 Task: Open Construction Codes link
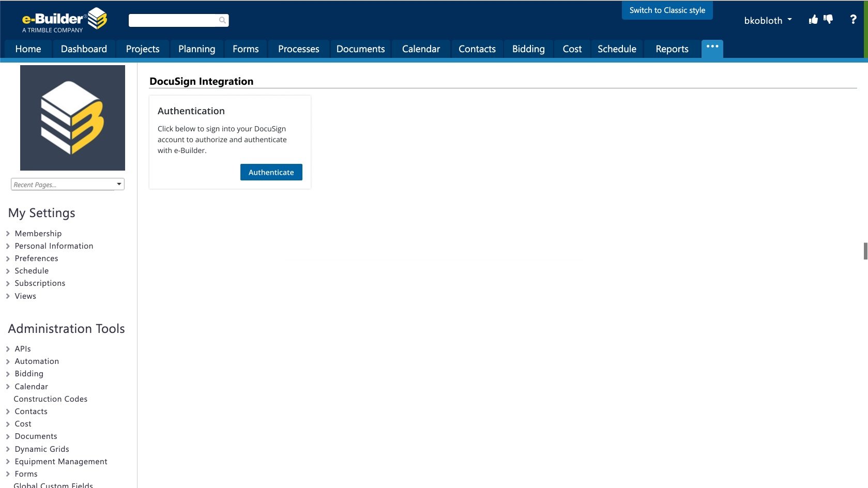tap(51, 399)
